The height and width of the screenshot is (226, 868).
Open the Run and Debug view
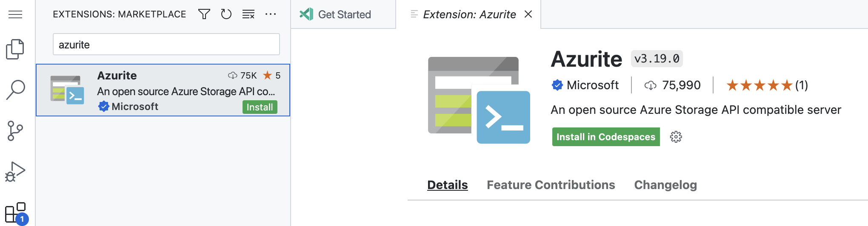tap(15, 172)
